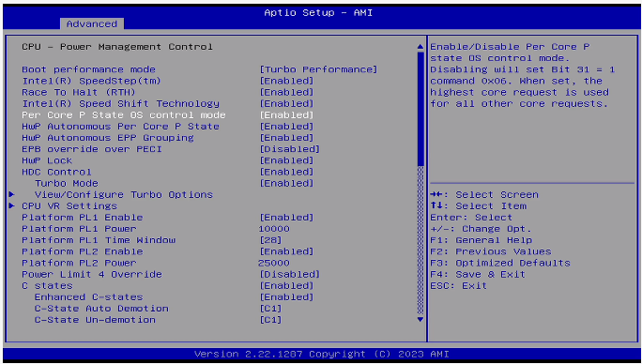The height and width of the screenshot is (364, 642).
Task: Select C-State Un-demotion row
Action: point(95,320)
